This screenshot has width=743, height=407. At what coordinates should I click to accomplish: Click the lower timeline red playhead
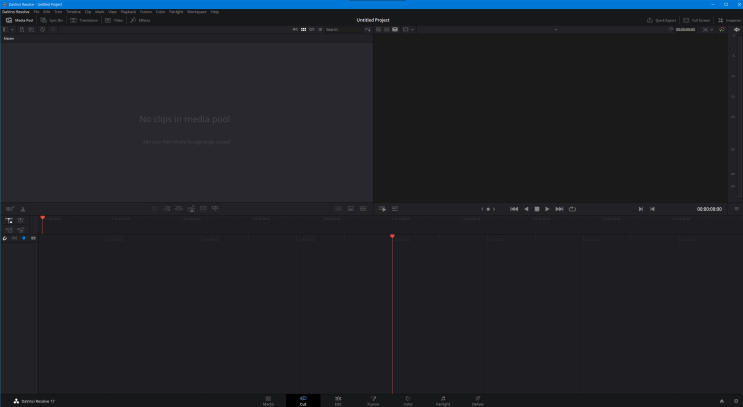click(392, 236)
